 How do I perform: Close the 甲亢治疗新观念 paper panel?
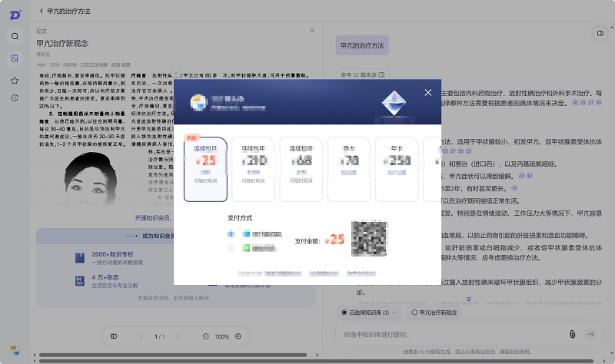(x=312, y=31)
